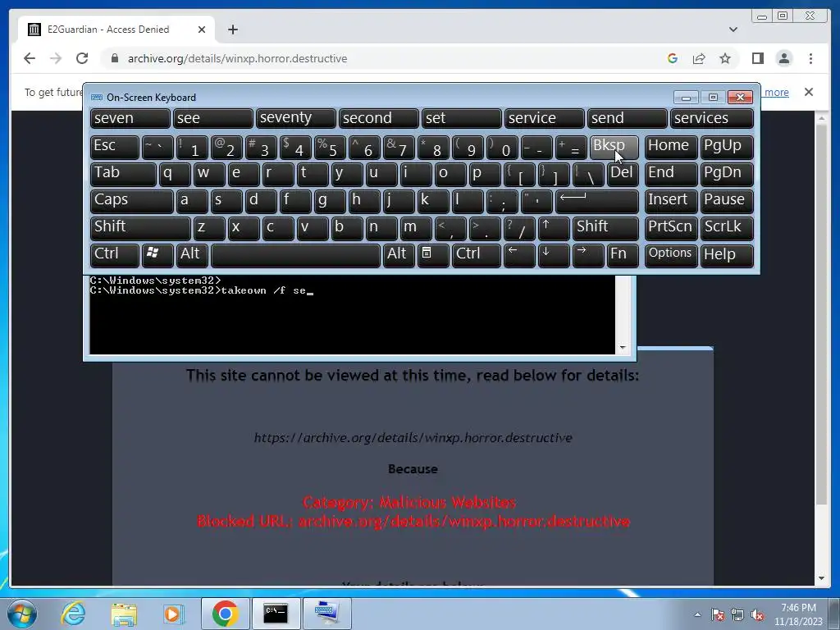
Task: Choose the 'seventy' word prediction
Action: (295, 118)
